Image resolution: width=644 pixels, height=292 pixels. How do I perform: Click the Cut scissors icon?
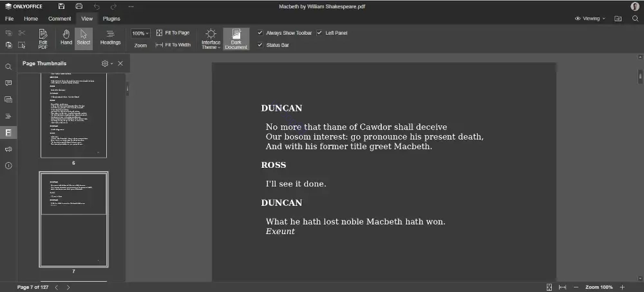tap(22, 33)
